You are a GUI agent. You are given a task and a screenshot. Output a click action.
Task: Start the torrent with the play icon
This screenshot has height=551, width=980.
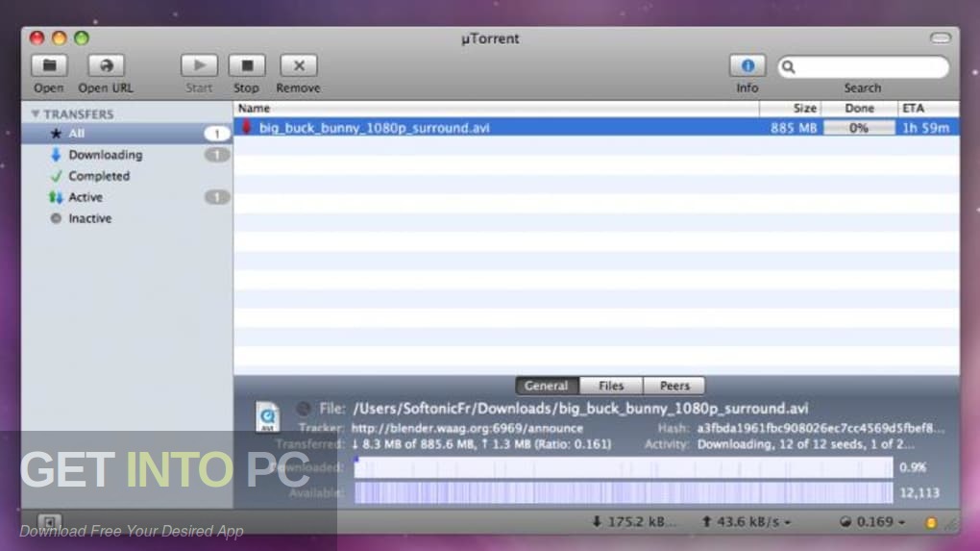[199, 65]
